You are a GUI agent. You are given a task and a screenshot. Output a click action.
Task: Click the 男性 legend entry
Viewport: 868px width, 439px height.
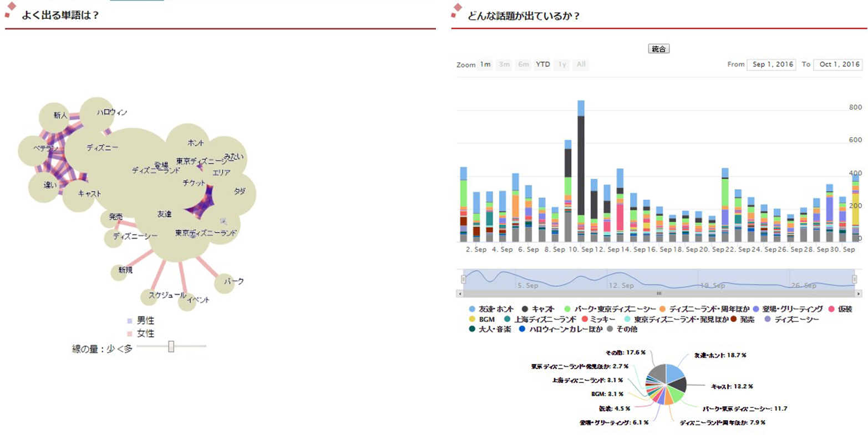(x=141, y=321)
